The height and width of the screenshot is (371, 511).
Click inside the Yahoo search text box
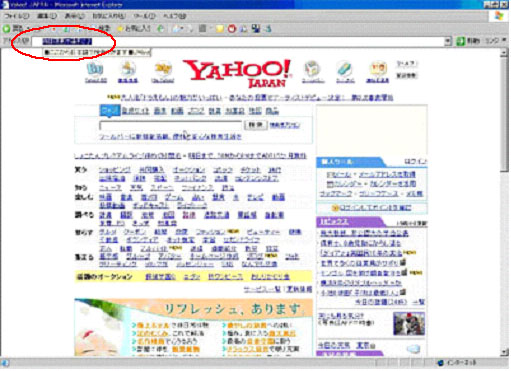click(x=171, y=125)
